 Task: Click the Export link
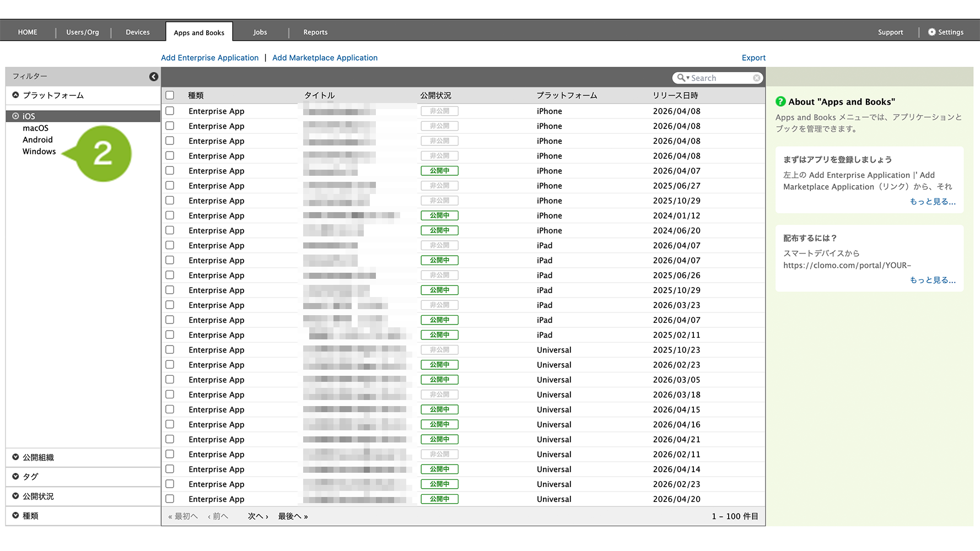click(x=753, y=58)
